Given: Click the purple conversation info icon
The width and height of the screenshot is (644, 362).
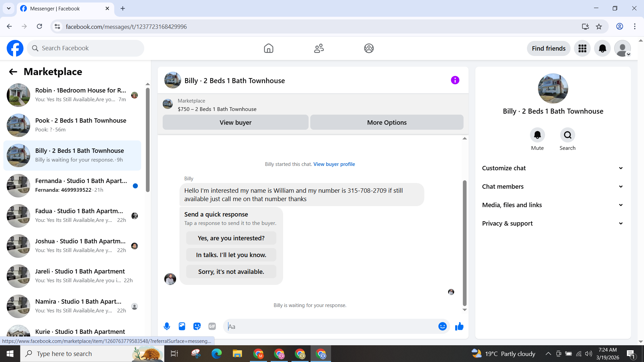Looking at the screenshot, I should click(455, 80).
